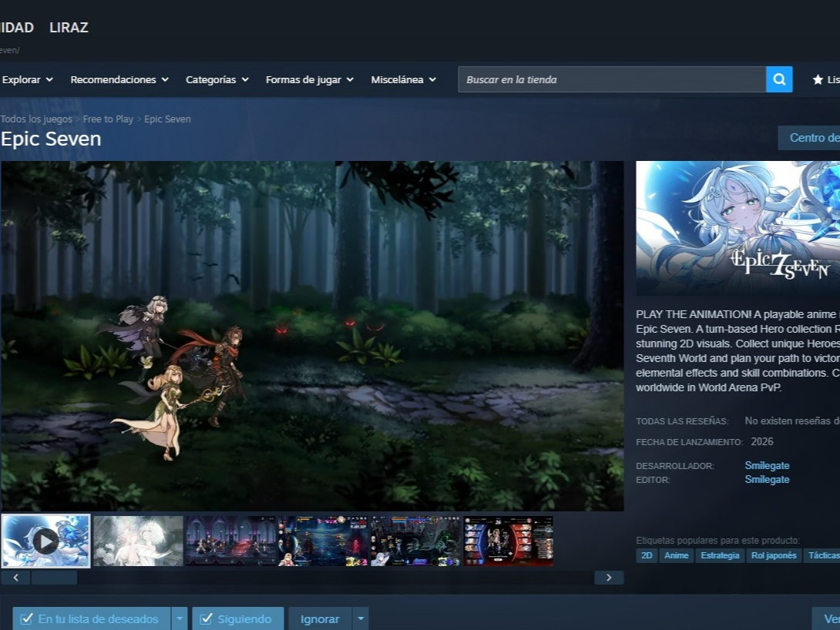The height and width of the screenshot is (630, 840).
Task: Click the Epic Seven header capsule image
Action: tap(738, 228)
